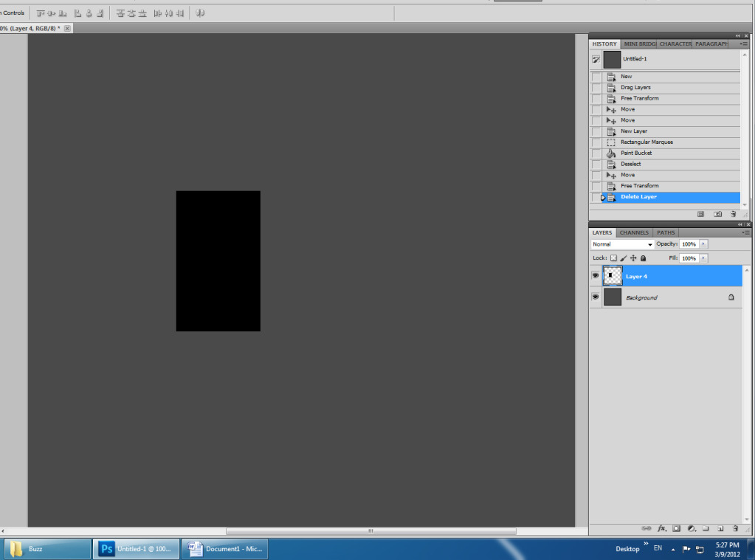Switch to Mini Bridge tab
755x560 pixels.
pyautogui.click(x=639, y=44)
